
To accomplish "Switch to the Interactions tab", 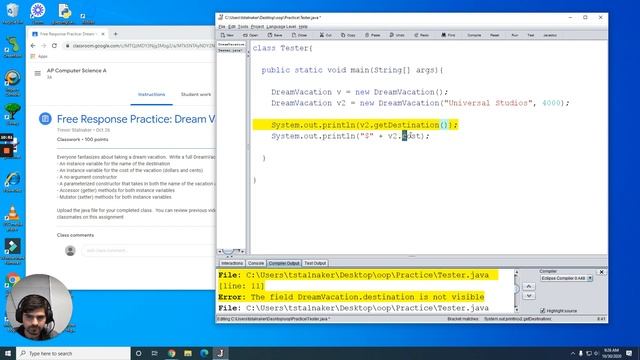I will click(x=232, y=263).
